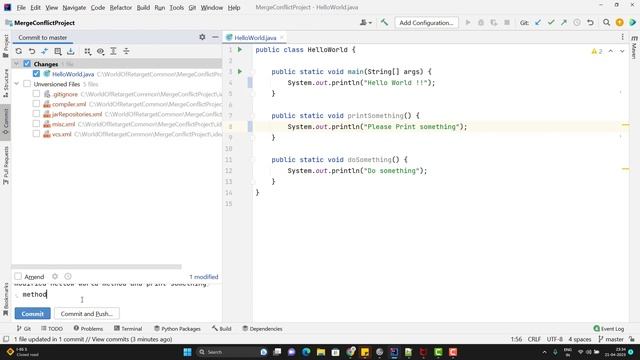Click the Rollback icon in commit toolbar
Viewport: 640px width, 360px height.
coord(32,51)
